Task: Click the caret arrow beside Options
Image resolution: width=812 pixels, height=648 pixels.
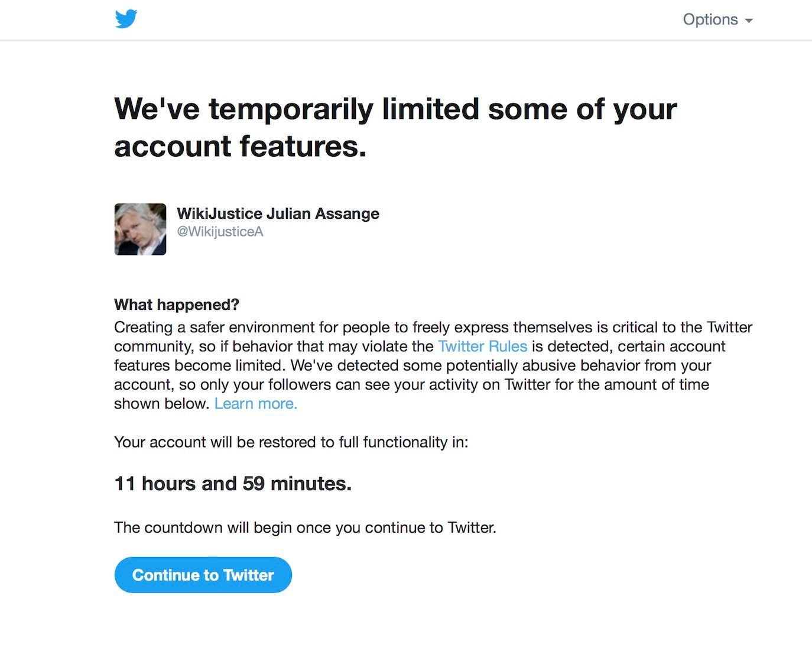Action: (749, 21)
